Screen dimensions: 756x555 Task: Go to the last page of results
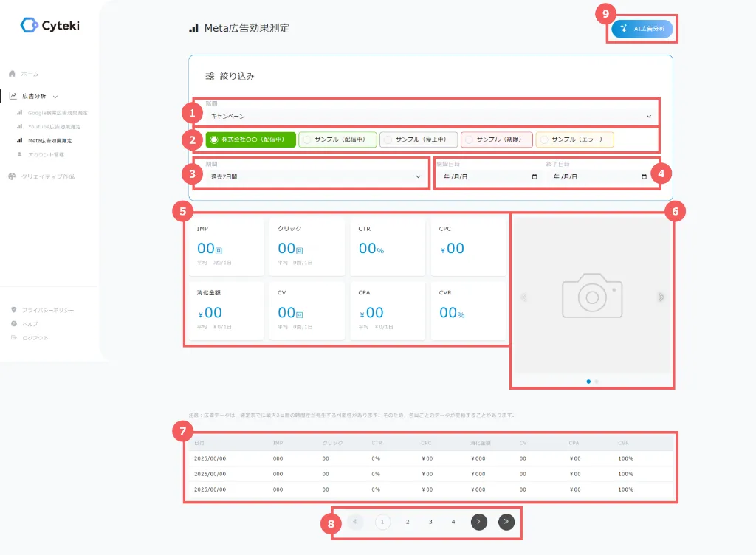[x=506, y=522]
